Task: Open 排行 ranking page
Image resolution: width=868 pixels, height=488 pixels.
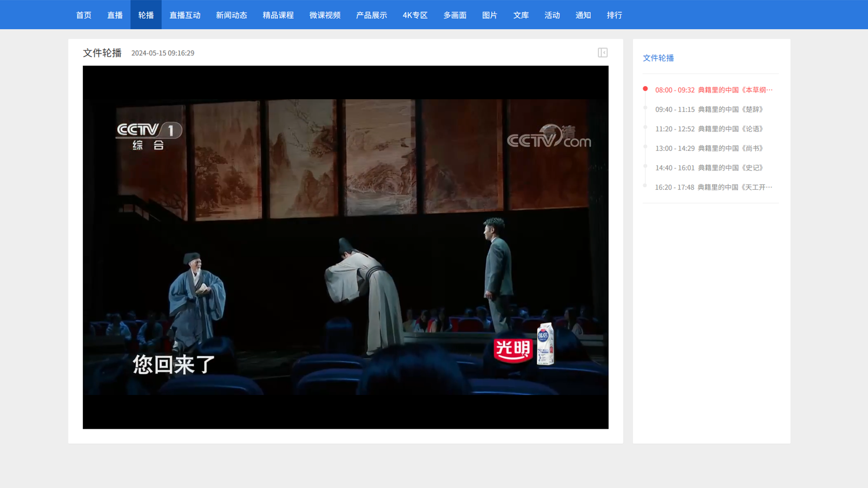Action: [x=614, y=15]
